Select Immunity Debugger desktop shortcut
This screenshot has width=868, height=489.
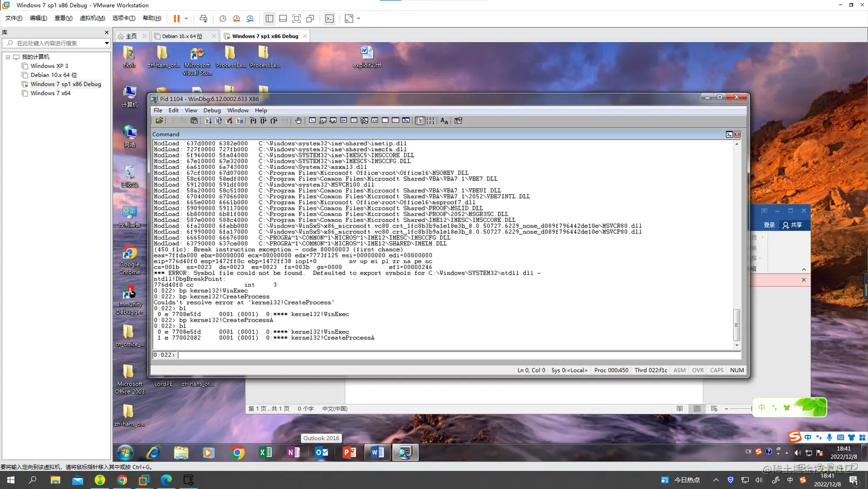(130, 301)
